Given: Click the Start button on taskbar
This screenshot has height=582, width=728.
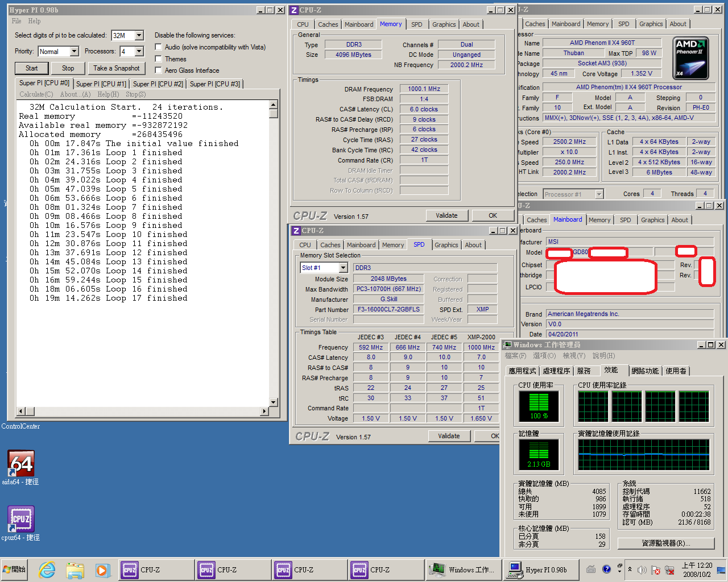Looking at the screenshot, I should point(15,569).
